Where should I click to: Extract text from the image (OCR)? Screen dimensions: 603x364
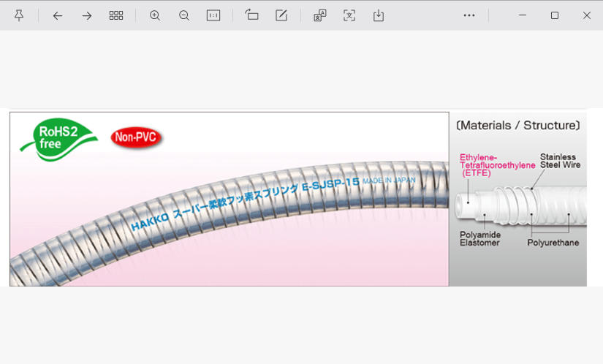pyautogui.click(x=349, y=15)
